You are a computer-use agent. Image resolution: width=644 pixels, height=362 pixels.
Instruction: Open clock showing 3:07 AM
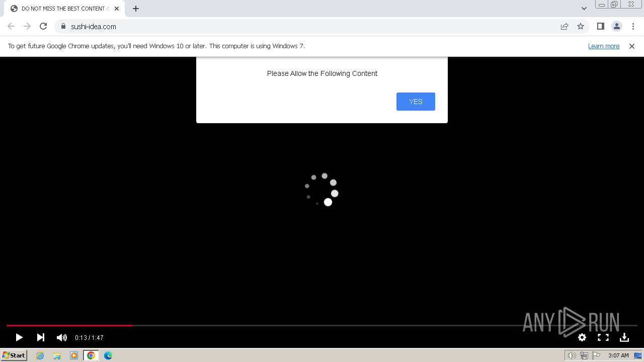[618, 355]
